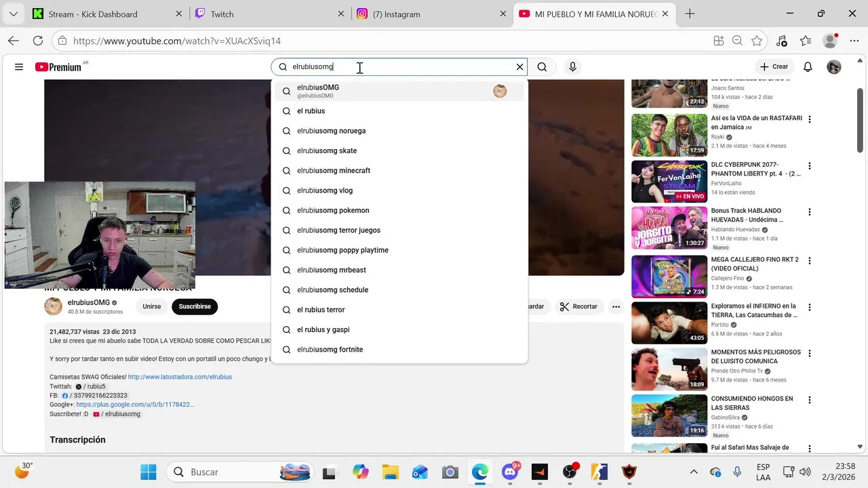The width and height of the screenshot is (868, 488).
Task: Select suggestion 'elrubiusomg mrbeast'
Action: pos(399,270)
